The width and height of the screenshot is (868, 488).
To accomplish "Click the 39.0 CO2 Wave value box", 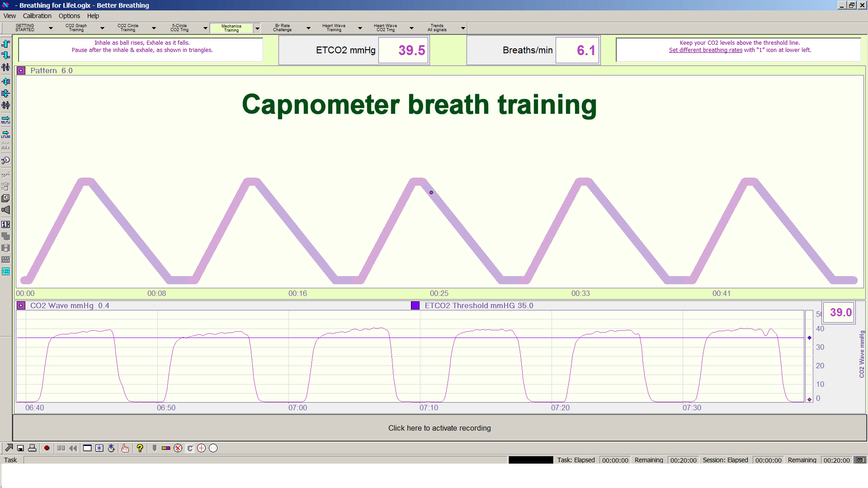I will coord(839,312).
